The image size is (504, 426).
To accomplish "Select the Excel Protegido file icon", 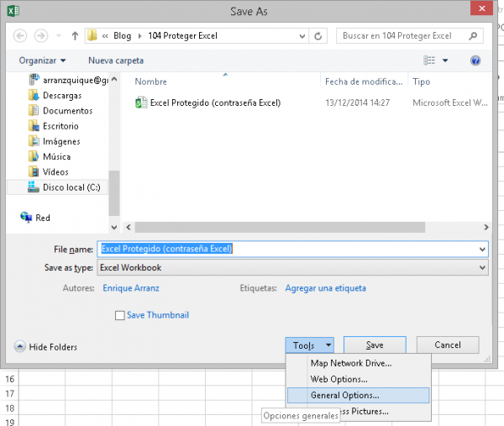I will click(141, 103).
